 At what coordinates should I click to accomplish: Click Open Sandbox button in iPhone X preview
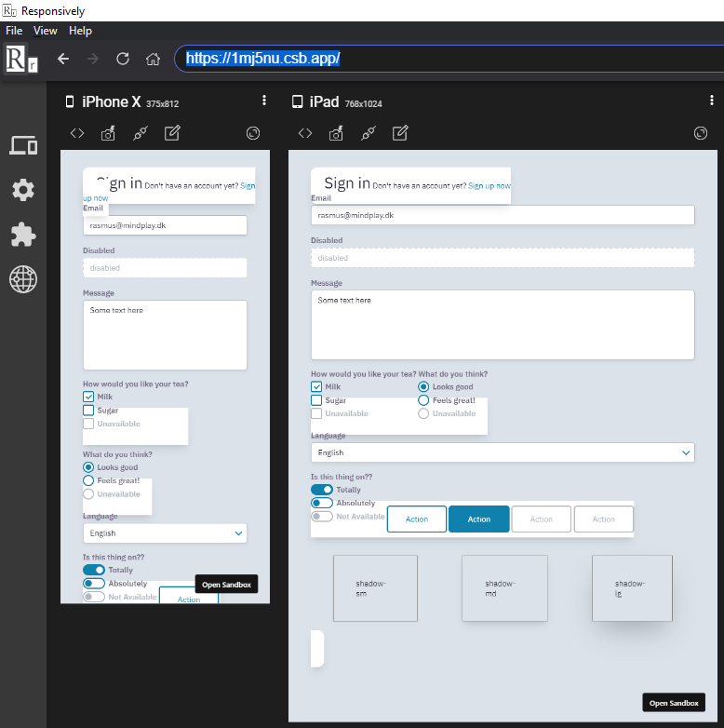coord(226,585)
